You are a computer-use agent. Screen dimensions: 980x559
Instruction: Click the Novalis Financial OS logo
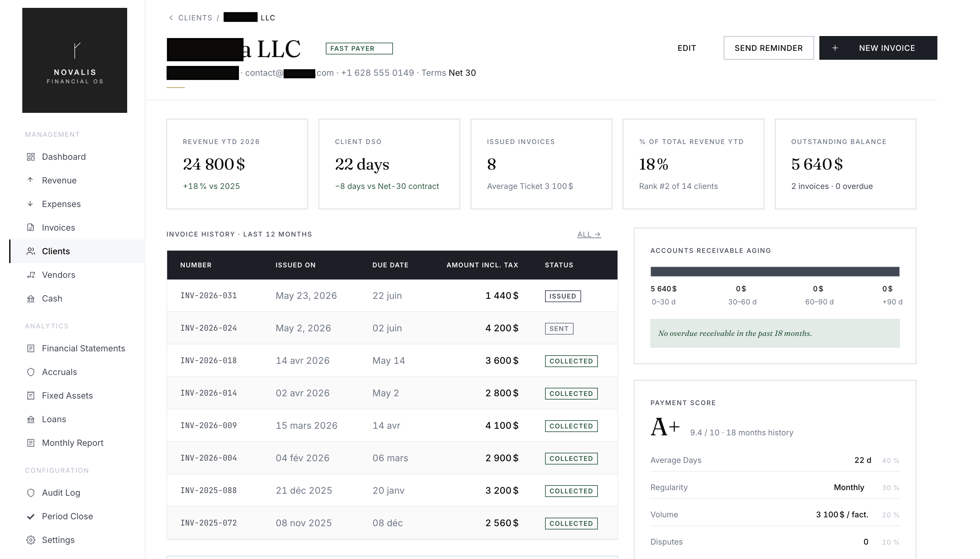pos(75,60)
